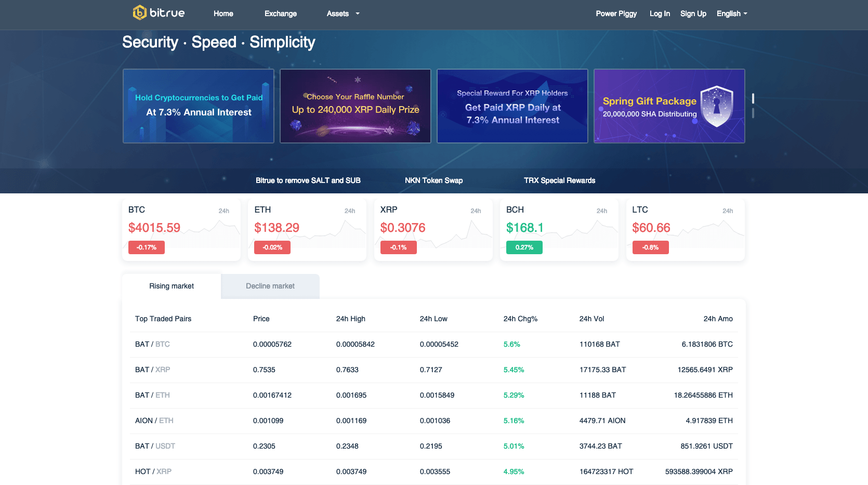Click the XRP -0.1% change badge

tap(399, 247)
